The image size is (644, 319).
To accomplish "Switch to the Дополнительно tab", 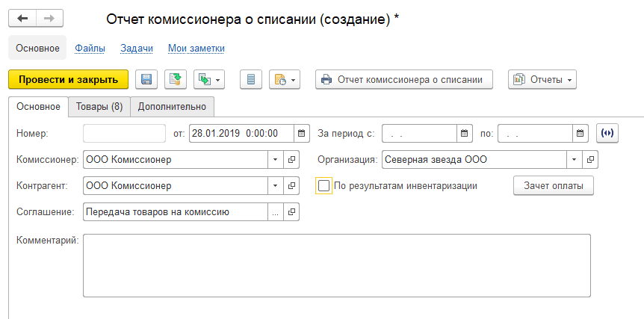I will click(172, 107).
